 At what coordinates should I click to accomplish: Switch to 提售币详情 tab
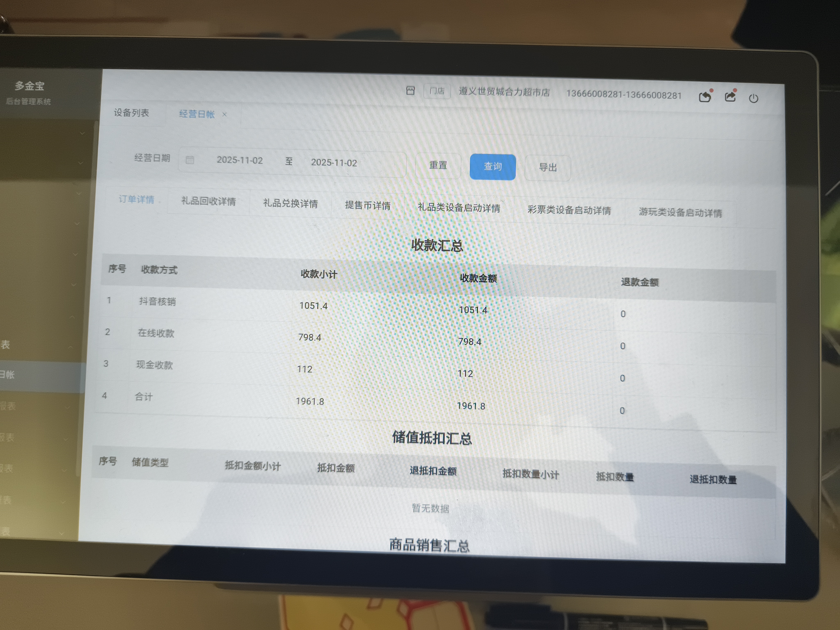click(x=367, y=205)
